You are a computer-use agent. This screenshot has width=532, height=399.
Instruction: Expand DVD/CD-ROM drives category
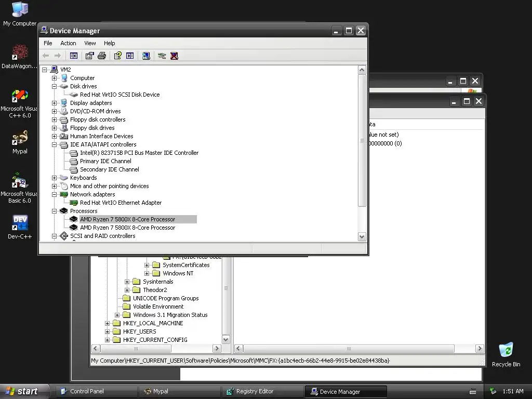[54, 111]
